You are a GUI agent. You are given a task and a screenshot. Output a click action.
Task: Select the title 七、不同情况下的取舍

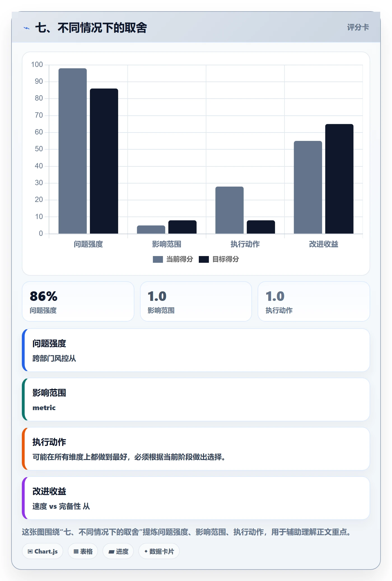coord(91,28)
